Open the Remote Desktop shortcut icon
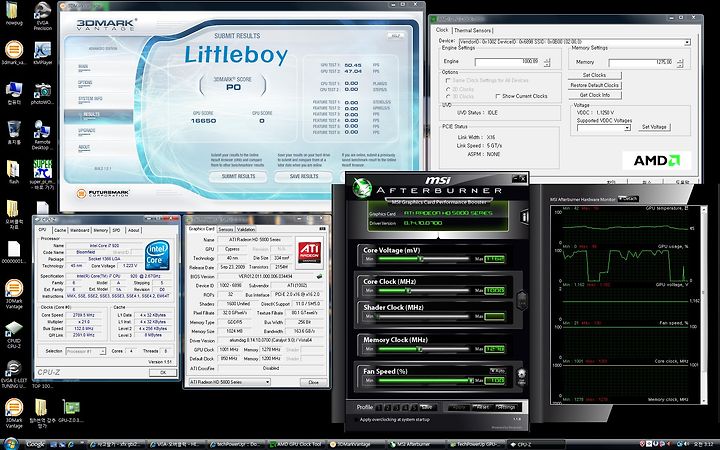Image resolution: width=720 pixels, height=450 pixels. 42,135
